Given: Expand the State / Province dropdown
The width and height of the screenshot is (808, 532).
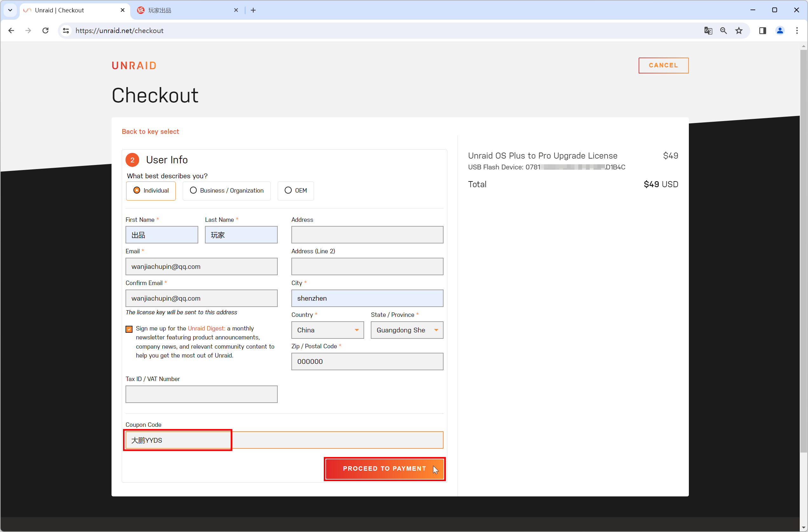Looking at the screenshot, I should [x=407, y=330].
